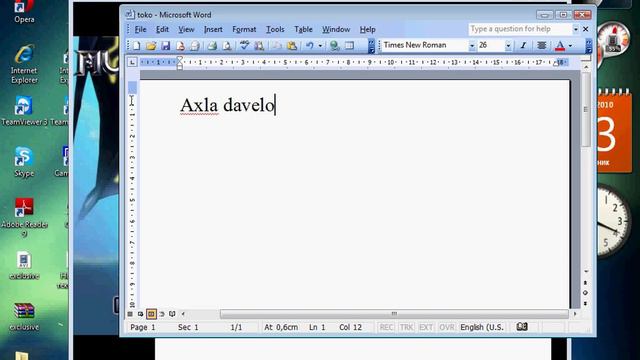Undo the last action
Image resolution: width=640 pixels, height=360 pixels.
(x=309, y=46)
